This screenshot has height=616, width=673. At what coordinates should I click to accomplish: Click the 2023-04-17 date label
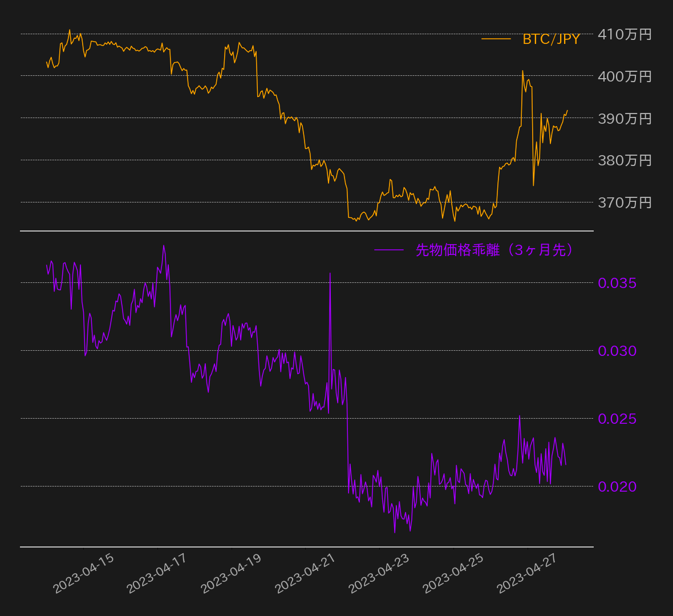[x=157, y=573]
